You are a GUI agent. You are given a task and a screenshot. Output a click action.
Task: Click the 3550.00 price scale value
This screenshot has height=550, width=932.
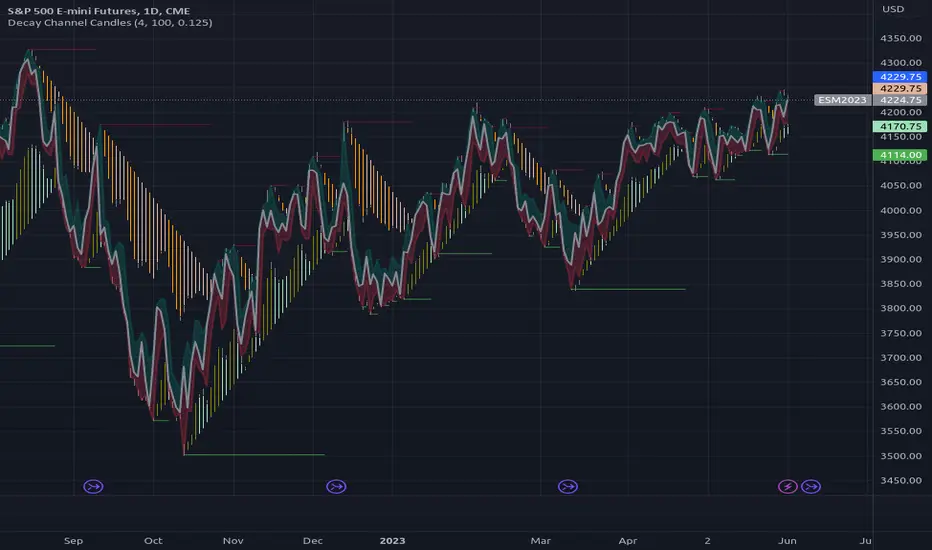point(901,431)
